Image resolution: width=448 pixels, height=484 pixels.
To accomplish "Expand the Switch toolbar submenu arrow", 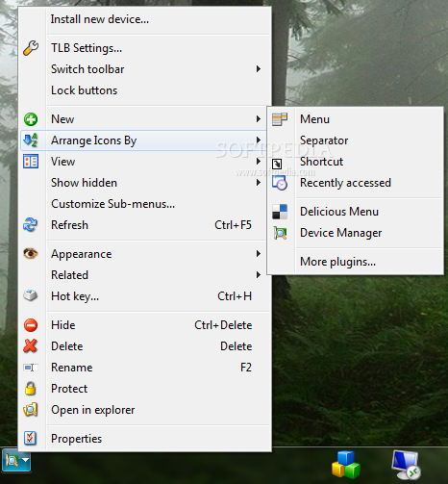I will click(x=259, y=69).
